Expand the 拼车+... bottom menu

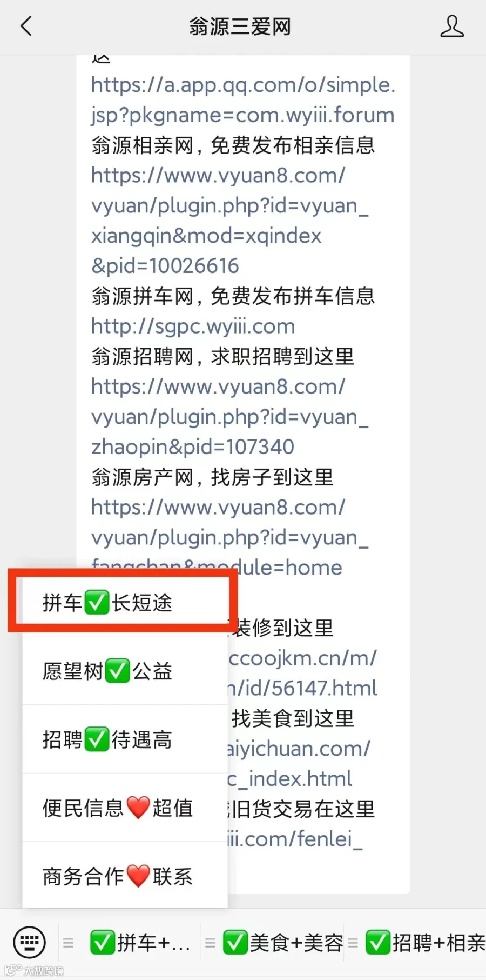pos(140,943)
